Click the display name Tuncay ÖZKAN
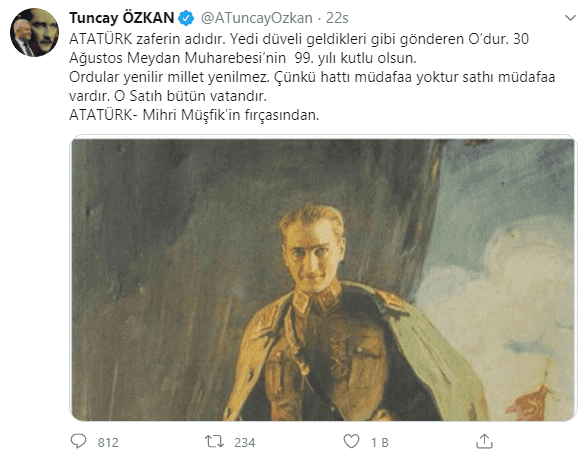The height and width of the screenshot is (455, 587). (122, 18)
